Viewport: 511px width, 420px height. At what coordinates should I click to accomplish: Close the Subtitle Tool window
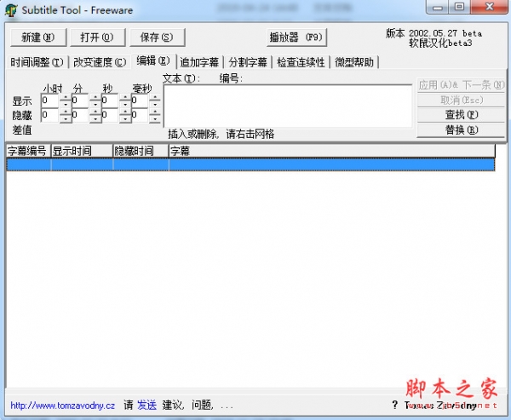pos(489,7)
